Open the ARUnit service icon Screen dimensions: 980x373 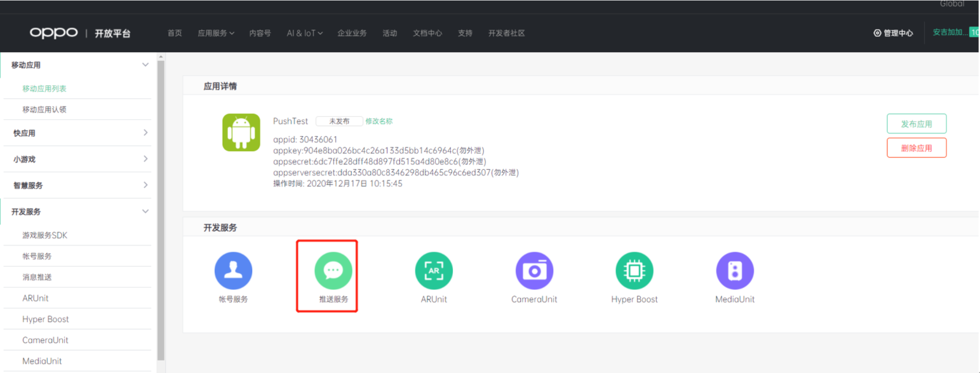[434, 271]
